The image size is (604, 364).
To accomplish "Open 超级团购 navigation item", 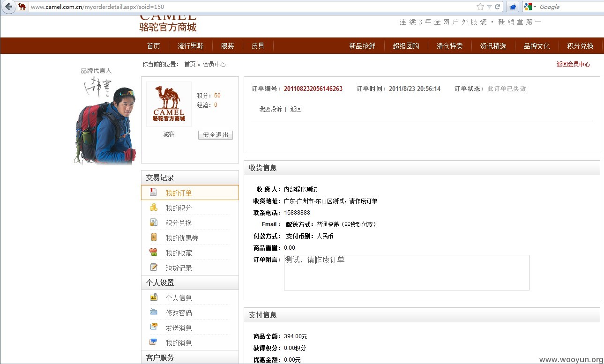I will (x=406, y=46).
